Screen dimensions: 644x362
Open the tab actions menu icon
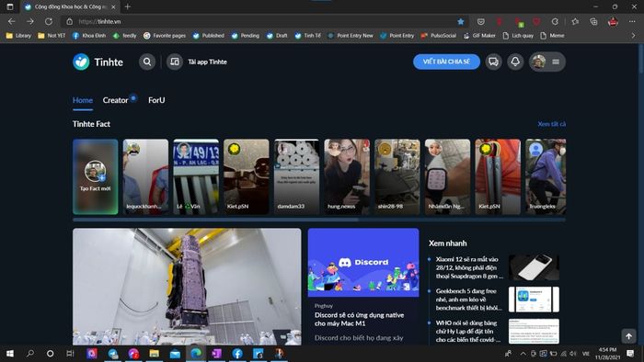click(10, 6)
